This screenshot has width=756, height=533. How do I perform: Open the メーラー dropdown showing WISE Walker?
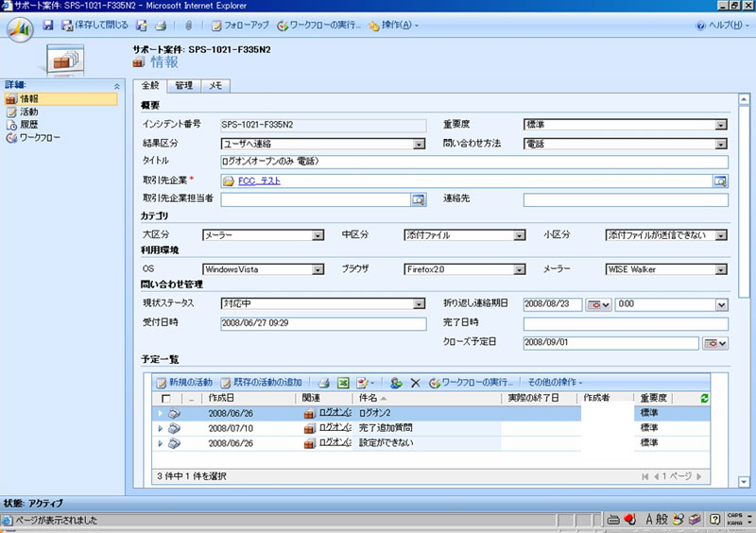pos(721,269)
